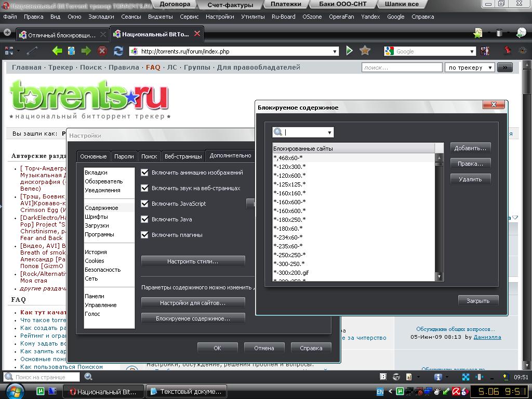Click the Правка… button in blocked content dialog

[x=470, y=164]
